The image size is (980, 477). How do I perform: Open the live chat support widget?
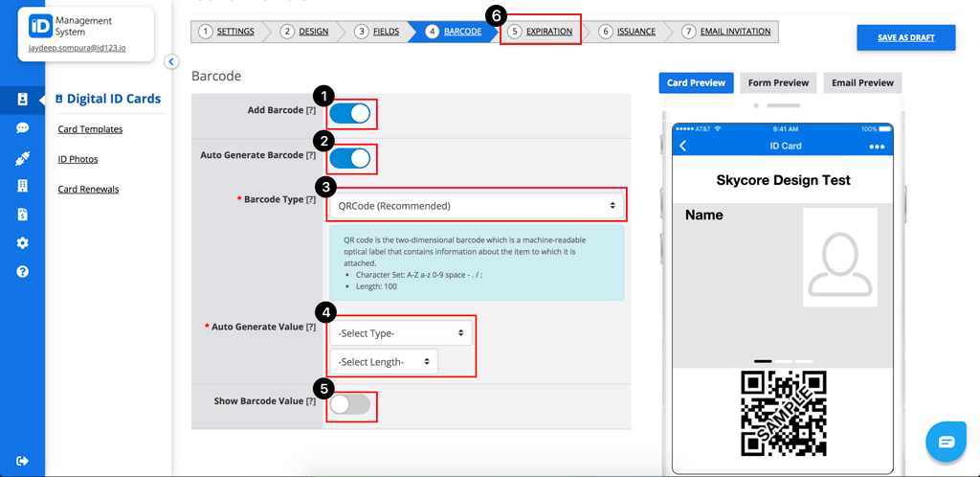click(947, 442)
